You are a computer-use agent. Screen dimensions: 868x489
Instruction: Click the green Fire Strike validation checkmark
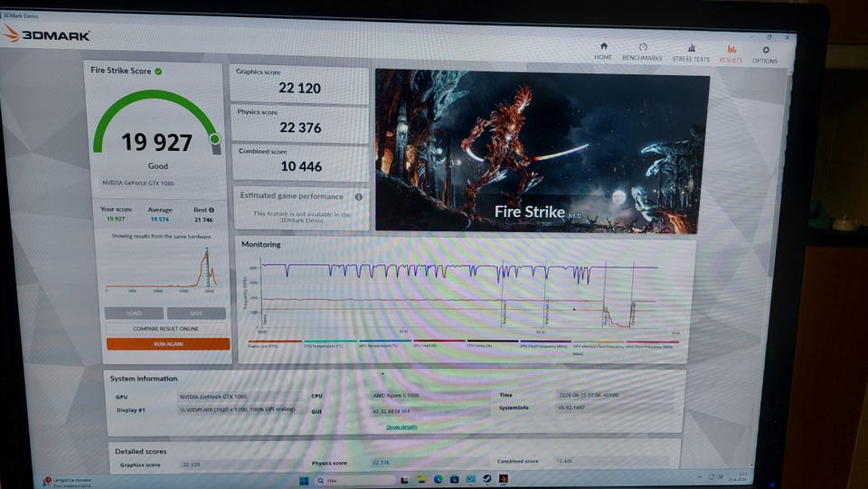(x=158, y=71)
